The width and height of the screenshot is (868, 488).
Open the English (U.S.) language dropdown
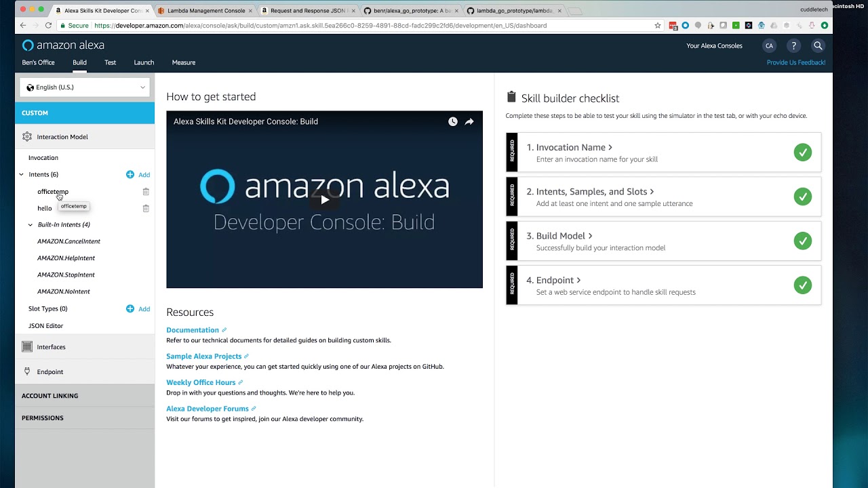point(85,87)
